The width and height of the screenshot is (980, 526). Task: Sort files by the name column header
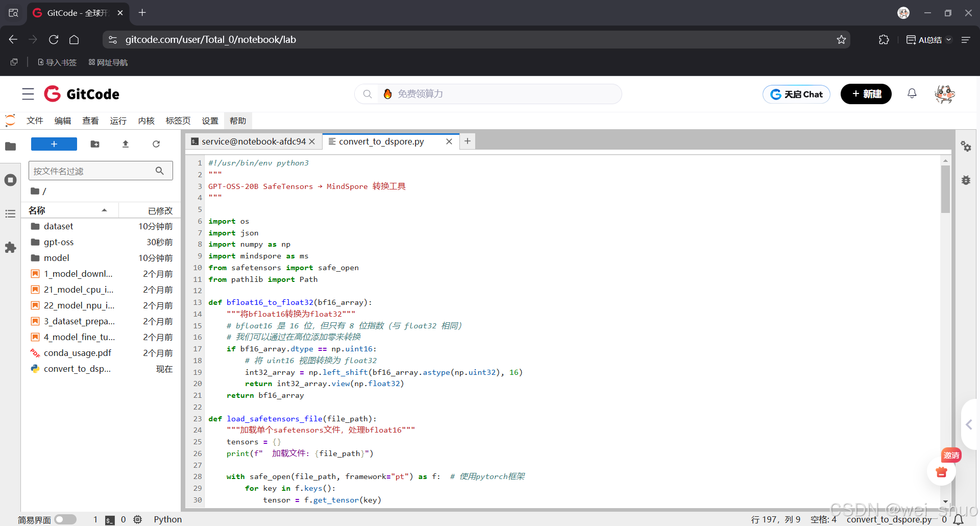[69, 210]
